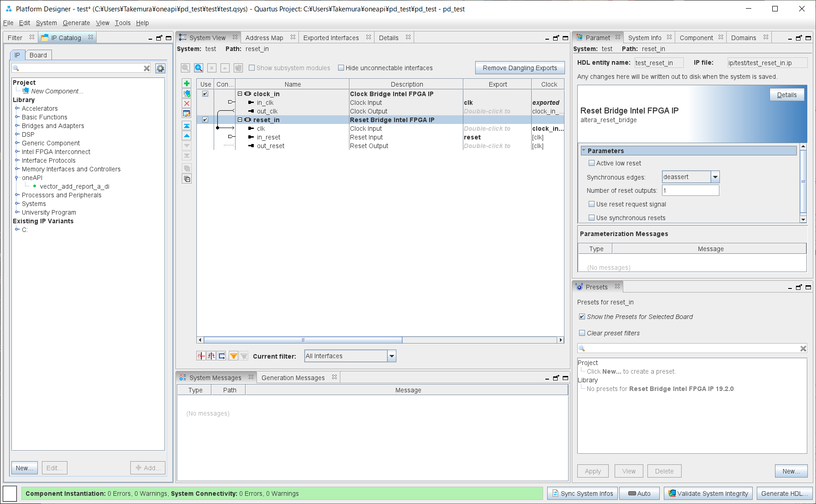Close the System View tab via its X icon
This screenshot has width=816, height=504.
click(235, 37)
